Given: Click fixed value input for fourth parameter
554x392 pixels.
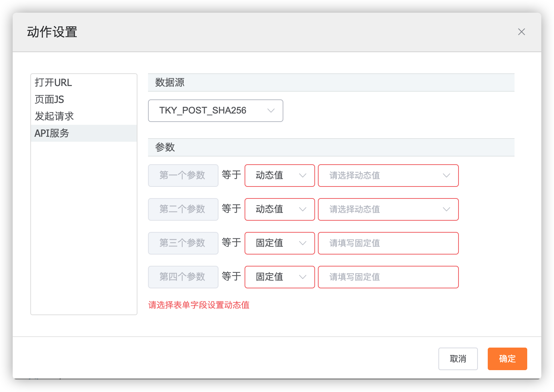Looking at the screenshot, I should tap(388, 277).
